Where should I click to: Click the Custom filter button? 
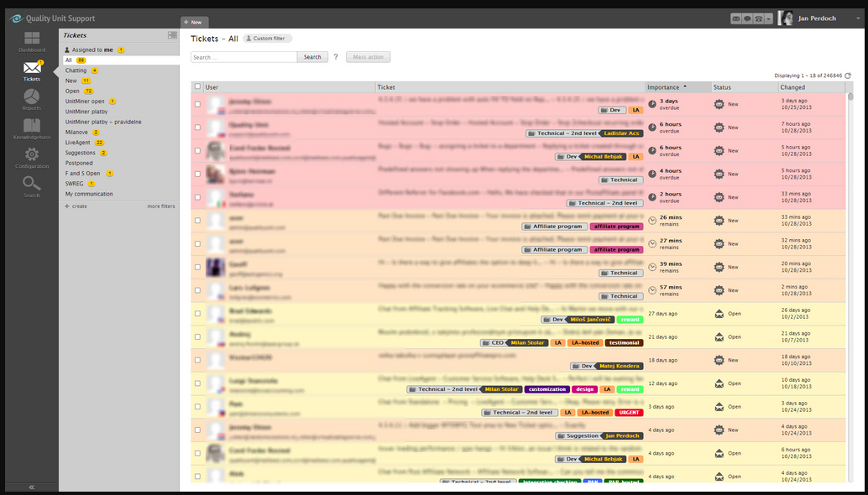tap(268, 39)
